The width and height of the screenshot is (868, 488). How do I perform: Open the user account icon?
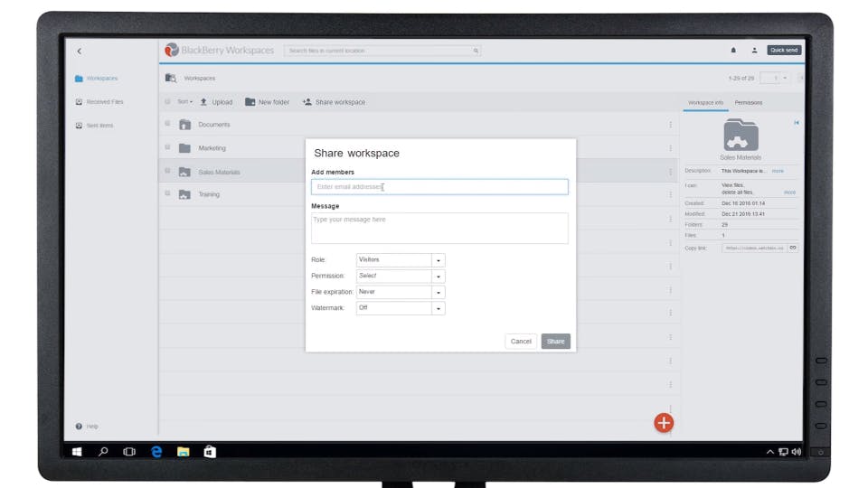coord(754,51)
